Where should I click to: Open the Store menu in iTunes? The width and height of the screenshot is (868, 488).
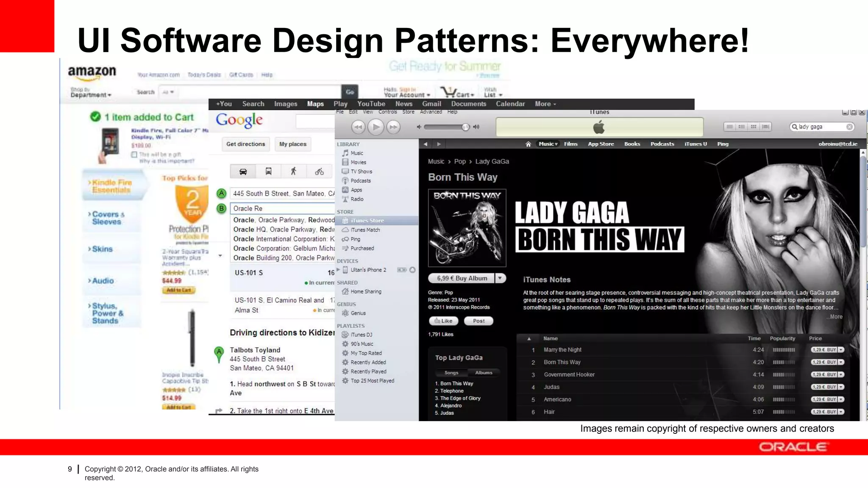[x=408, y=112]
